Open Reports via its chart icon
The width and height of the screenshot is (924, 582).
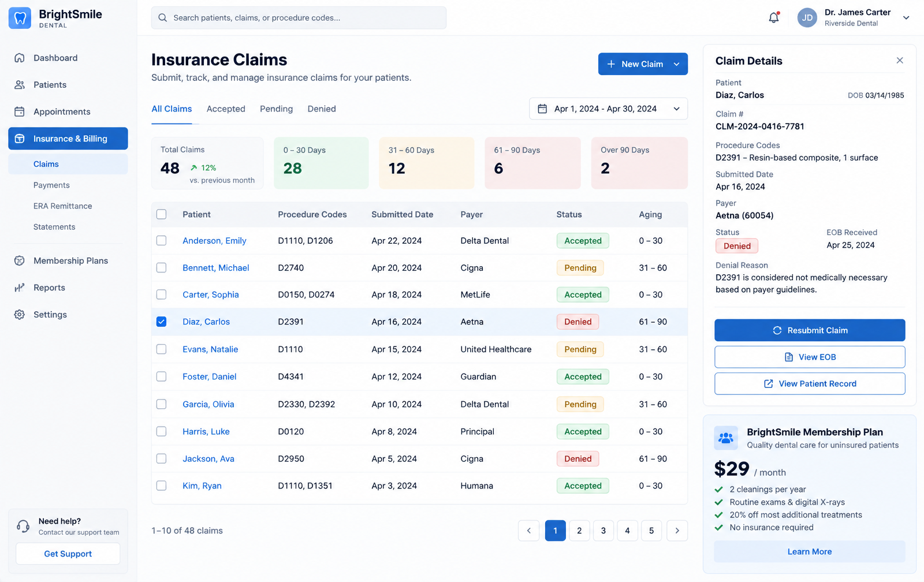tap(20, 288)
